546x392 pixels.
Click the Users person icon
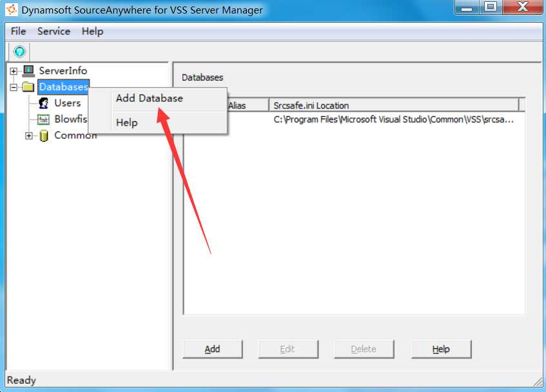[44, 103]
